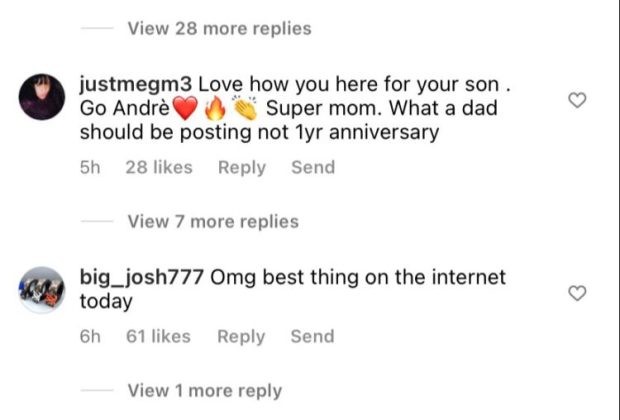620x420 pixels.
Task: Send justmegm3's comment to someone
Action: pyautogui.click(x=312, y=168)
